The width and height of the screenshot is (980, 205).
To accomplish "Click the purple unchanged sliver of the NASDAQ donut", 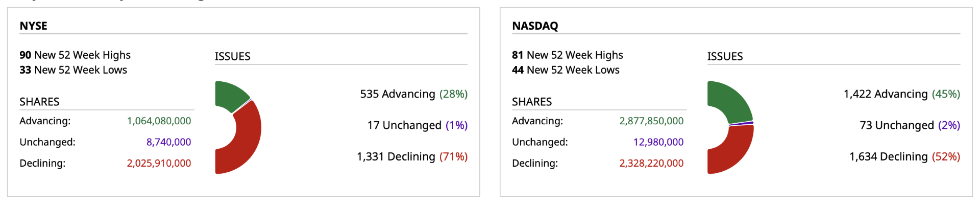I will (741, 123).
